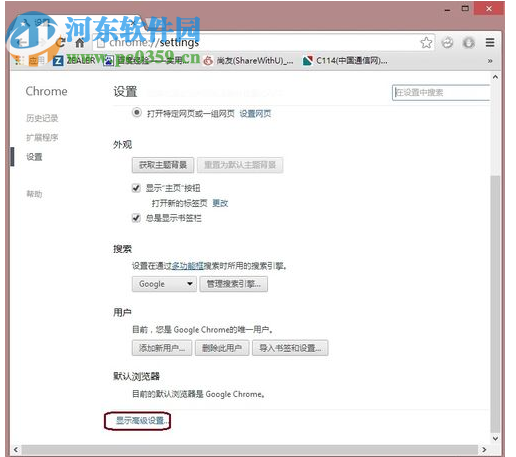516x457 pixels.
Task: Show more bookmarks via the chevron
Action: (490, 61)
